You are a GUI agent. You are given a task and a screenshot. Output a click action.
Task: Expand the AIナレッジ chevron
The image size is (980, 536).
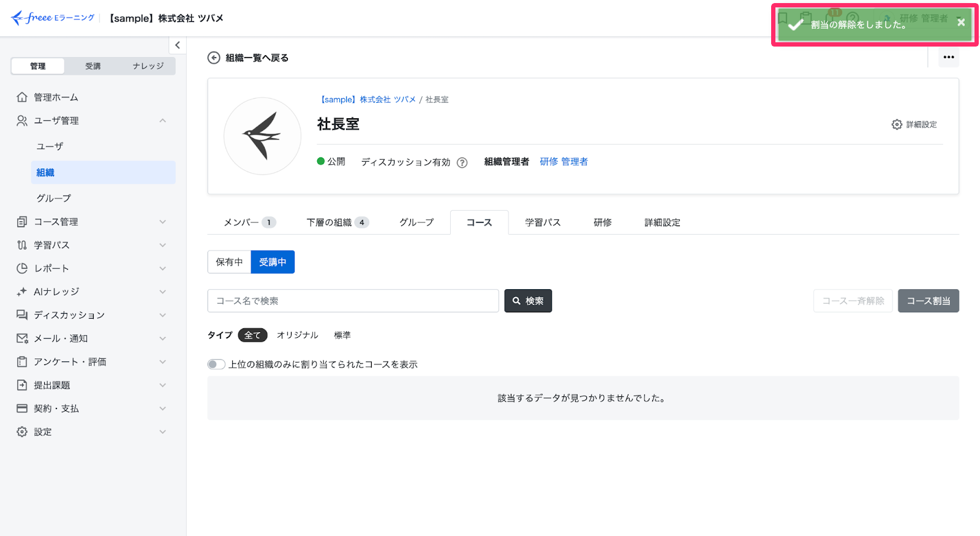click(163, 292)
